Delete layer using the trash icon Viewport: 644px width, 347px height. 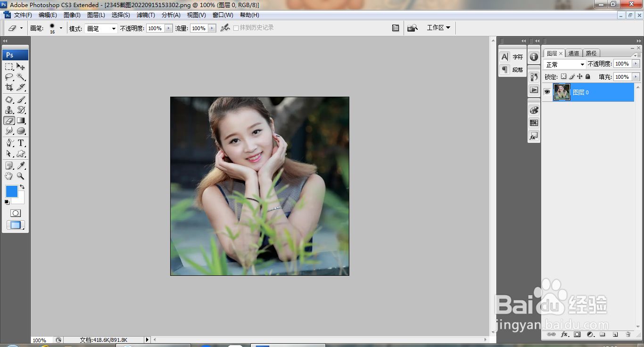point(628,334)
